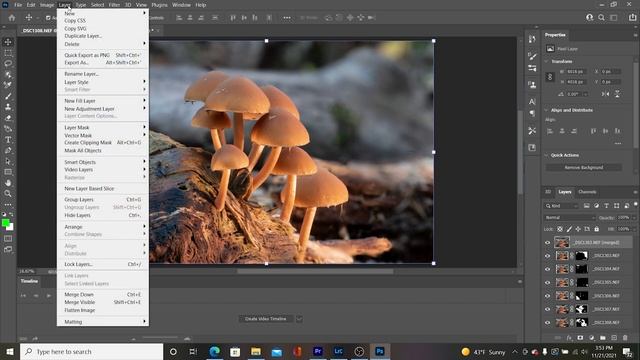Filter layers by pixel layers icon

[x=587, y=206]
